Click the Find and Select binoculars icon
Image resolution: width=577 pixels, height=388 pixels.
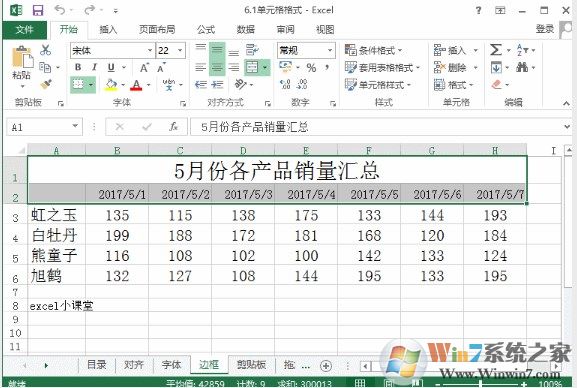[522, 67]
